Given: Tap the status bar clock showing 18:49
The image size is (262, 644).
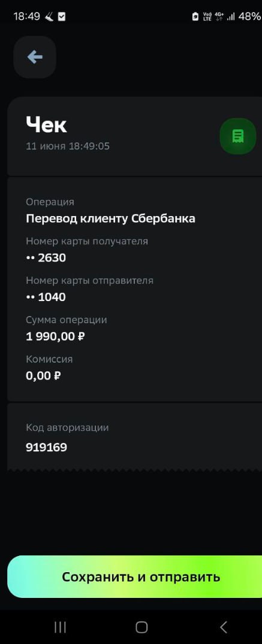Looking at the screenshot, I should click(27, 16).
